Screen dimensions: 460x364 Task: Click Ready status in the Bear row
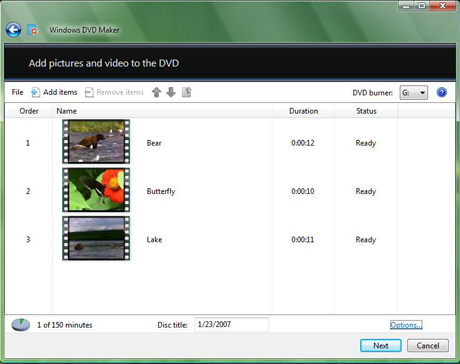pyautogui.click(x=366, y=143)
